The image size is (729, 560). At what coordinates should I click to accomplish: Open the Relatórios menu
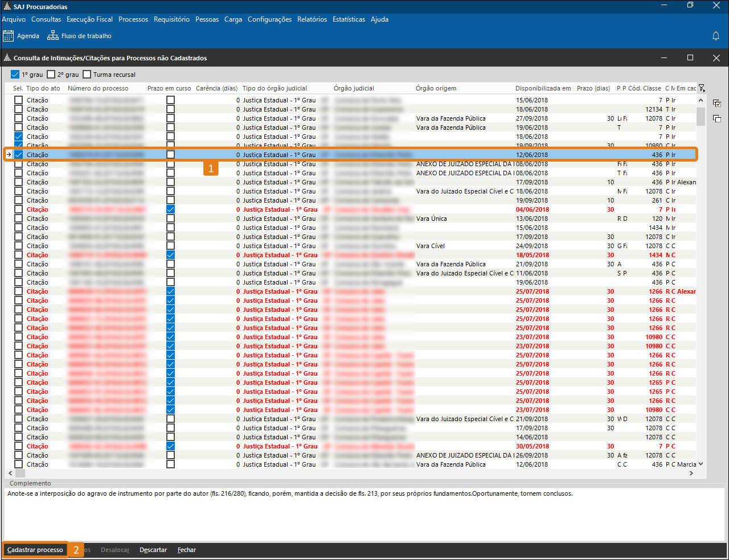click(312, 19)
